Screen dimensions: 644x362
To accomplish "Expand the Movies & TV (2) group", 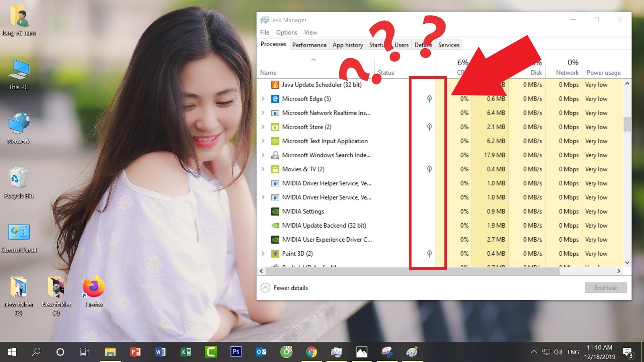I will point(263,169).
